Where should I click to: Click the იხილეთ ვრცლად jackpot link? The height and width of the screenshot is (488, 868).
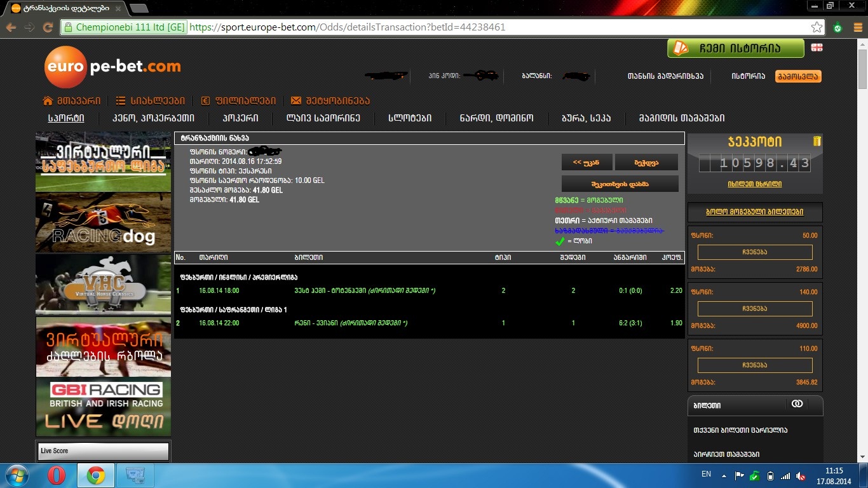[755, 184]
